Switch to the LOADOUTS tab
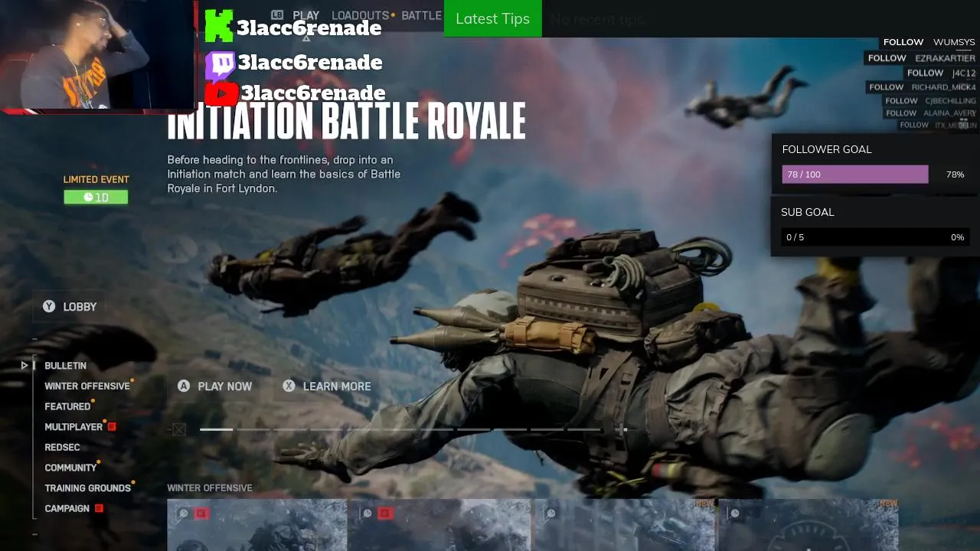 [x=360, y=15]
